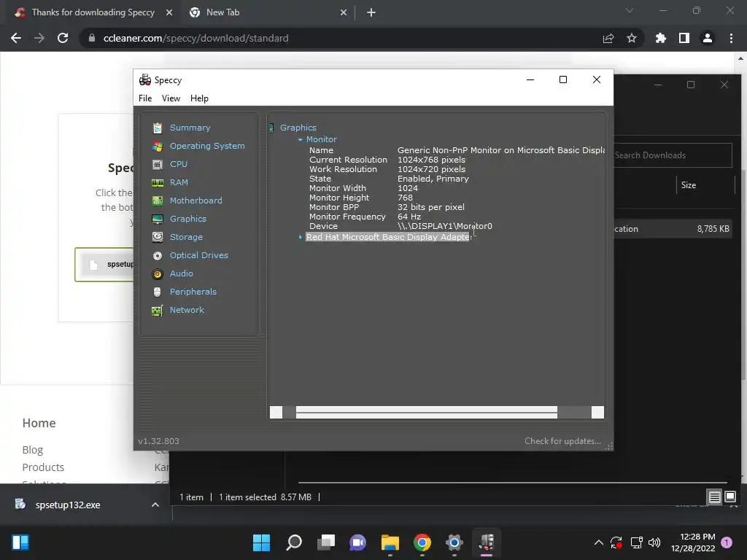Viewport: 747px width, 560px height.
Task: Go back in Chrome
Action: [x=16, y=38]
